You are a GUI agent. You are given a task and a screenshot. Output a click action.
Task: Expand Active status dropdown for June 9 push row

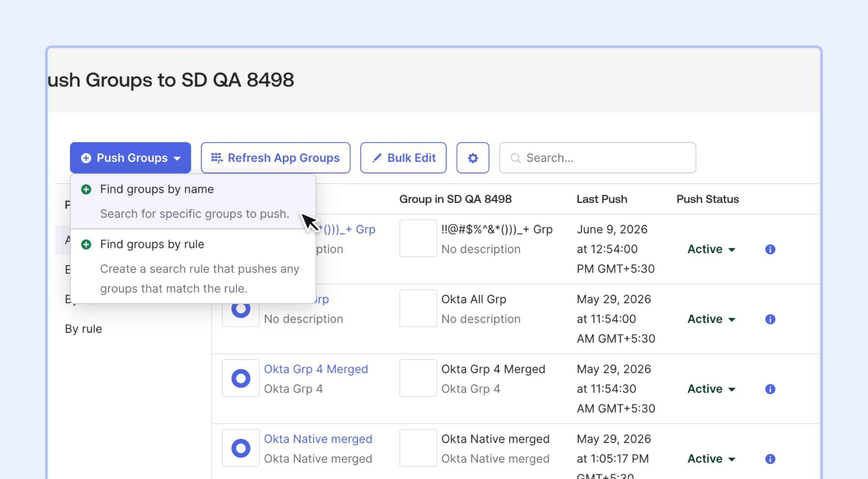711,249
